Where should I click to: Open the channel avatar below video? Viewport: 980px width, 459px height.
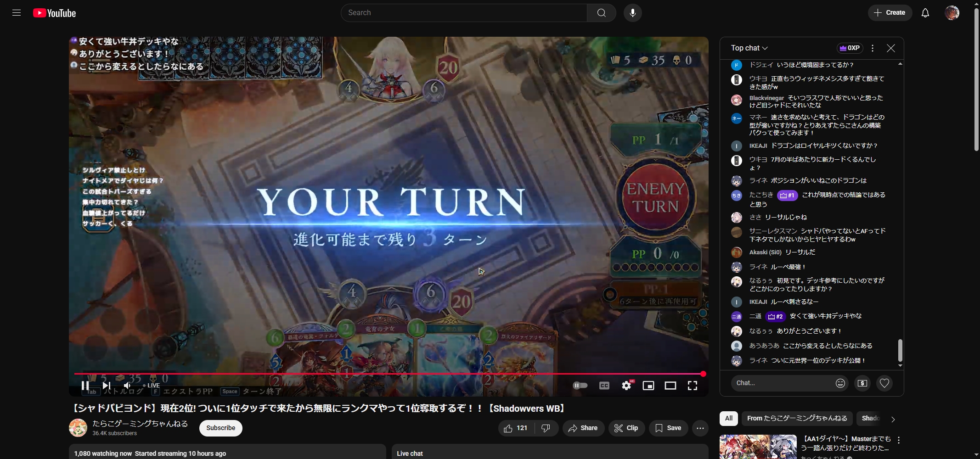click(x=78, y=428)
